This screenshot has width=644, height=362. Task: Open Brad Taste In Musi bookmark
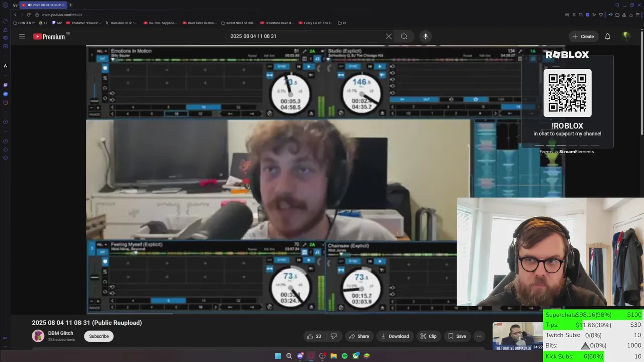[x=199, y=23]
